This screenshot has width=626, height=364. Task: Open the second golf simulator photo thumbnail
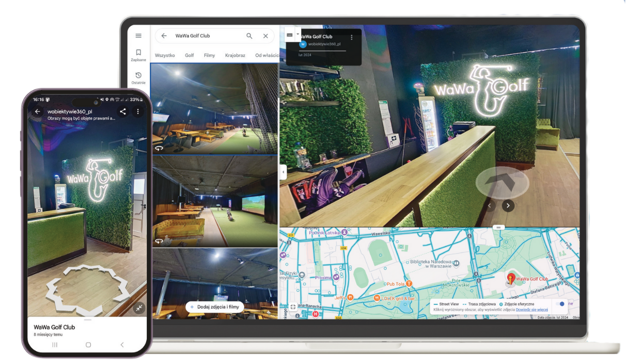(x=215, y=201)
